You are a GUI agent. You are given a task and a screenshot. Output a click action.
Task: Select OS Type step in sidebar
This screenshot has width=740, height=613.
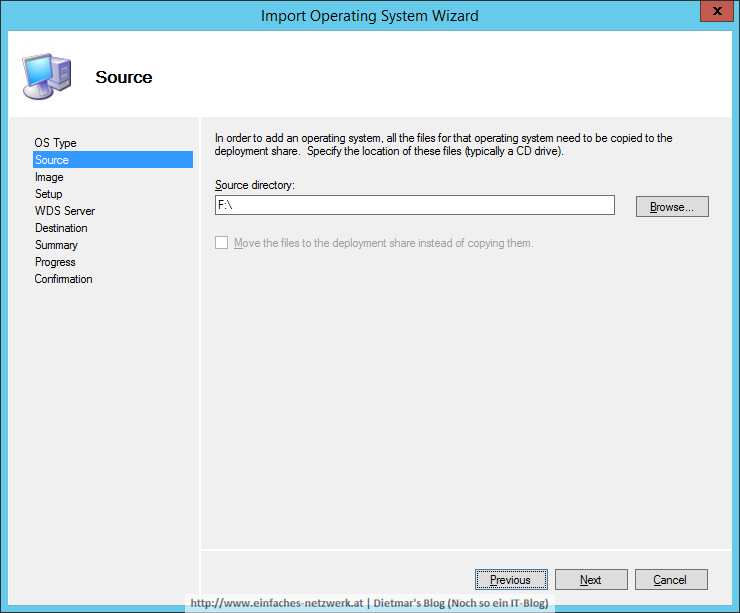coord(55,143)
